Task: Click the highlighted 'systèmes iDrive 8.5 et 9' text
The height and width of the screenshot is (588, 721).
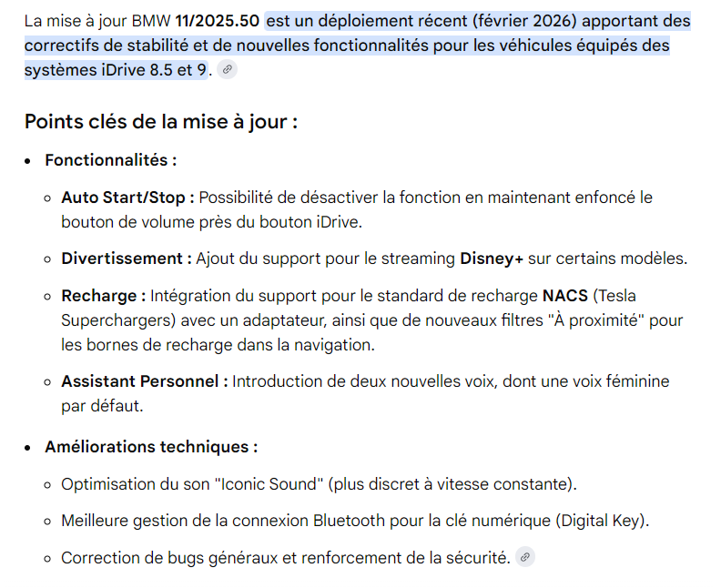Action: pos(116,70)
